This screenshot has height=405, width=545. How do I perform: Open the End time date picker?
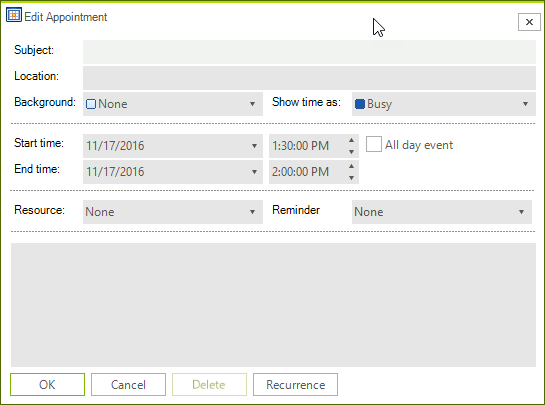(254, 172)
